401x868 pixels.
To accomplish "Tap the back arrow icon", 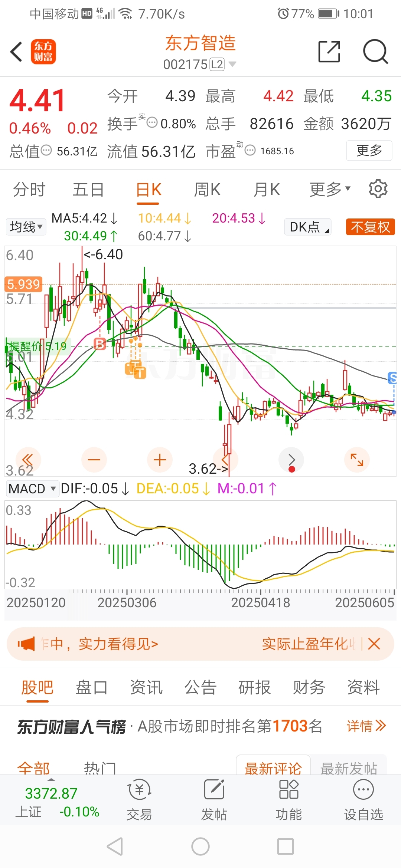I will (x=17, y=52).
